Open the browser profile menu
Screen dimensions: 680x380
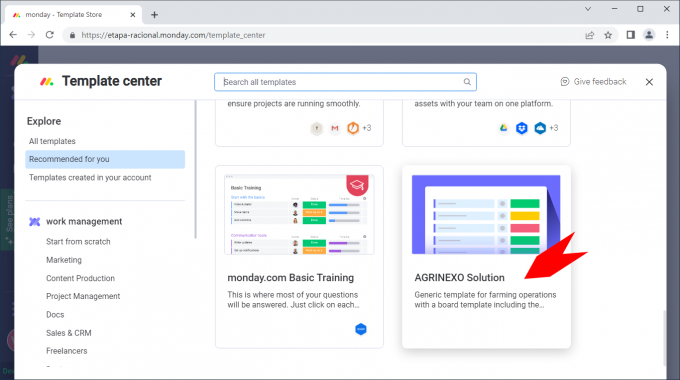[649, 35]
